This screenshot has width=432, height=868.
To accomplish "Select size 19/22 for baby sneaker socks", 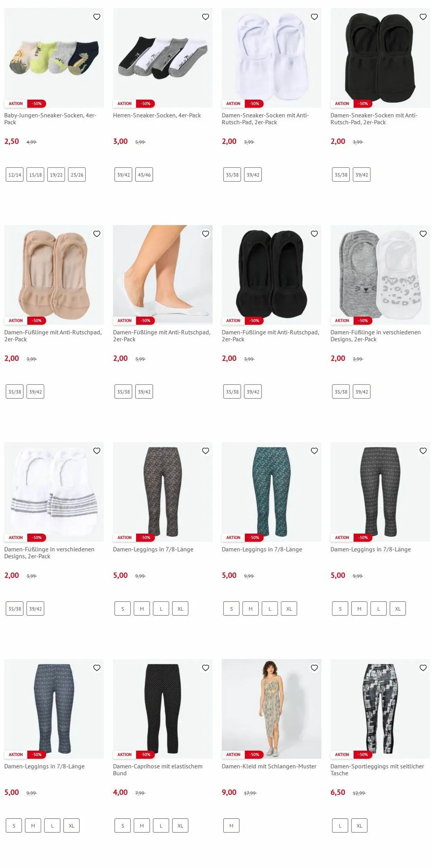I will click(x=56, y=175).
